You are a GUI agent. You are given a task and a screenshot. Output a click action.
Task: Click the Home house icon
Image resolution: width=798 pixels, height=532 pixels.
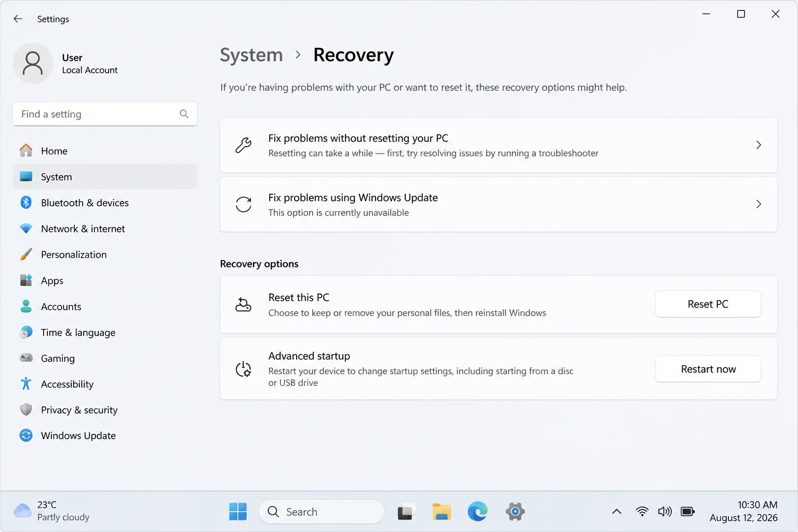[26, 151]
